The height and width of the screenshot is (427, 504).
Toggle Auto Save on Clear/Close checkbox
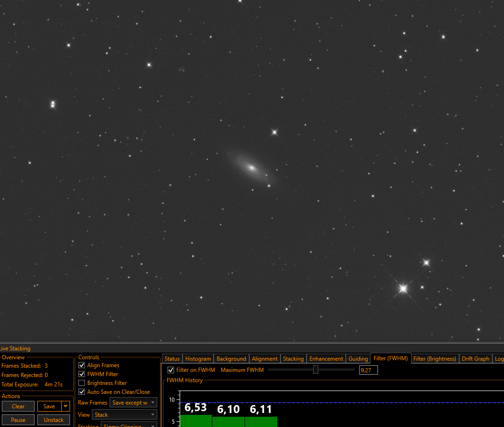tap(82, 392)
